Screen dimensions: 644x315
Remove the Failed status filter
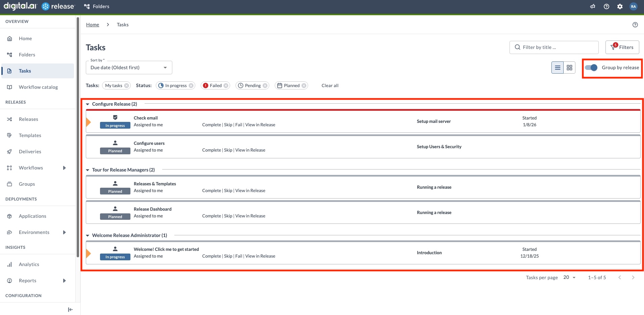[226, 85]
